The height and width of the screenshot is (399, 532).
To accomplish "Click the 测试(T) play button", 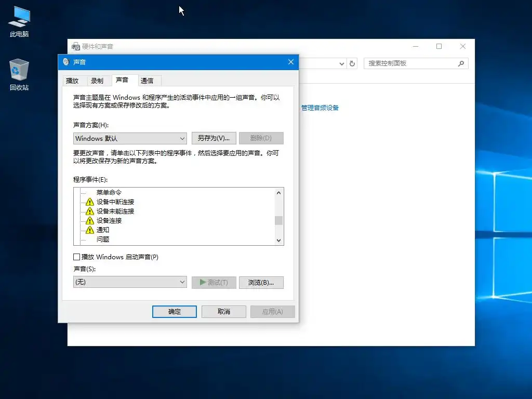I will coord(214,282).
